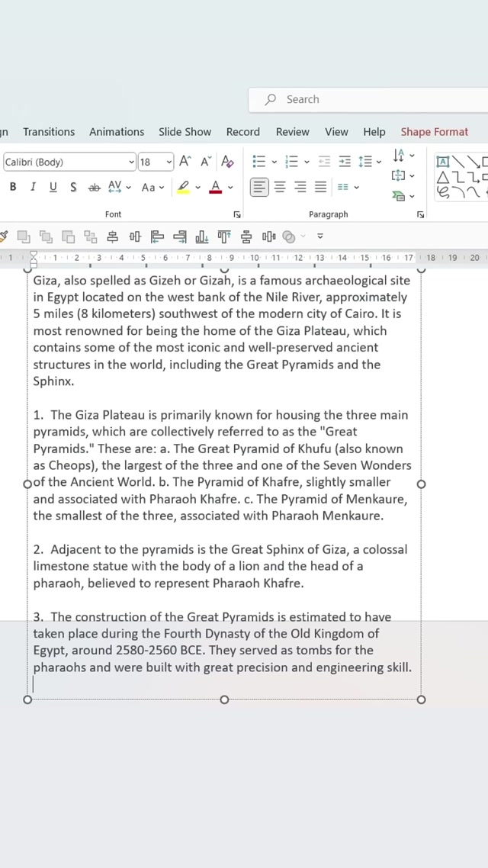This screenshot has height=868, width=488.
Task: Toggle Bold formatting
Action: tap(13, 187)
